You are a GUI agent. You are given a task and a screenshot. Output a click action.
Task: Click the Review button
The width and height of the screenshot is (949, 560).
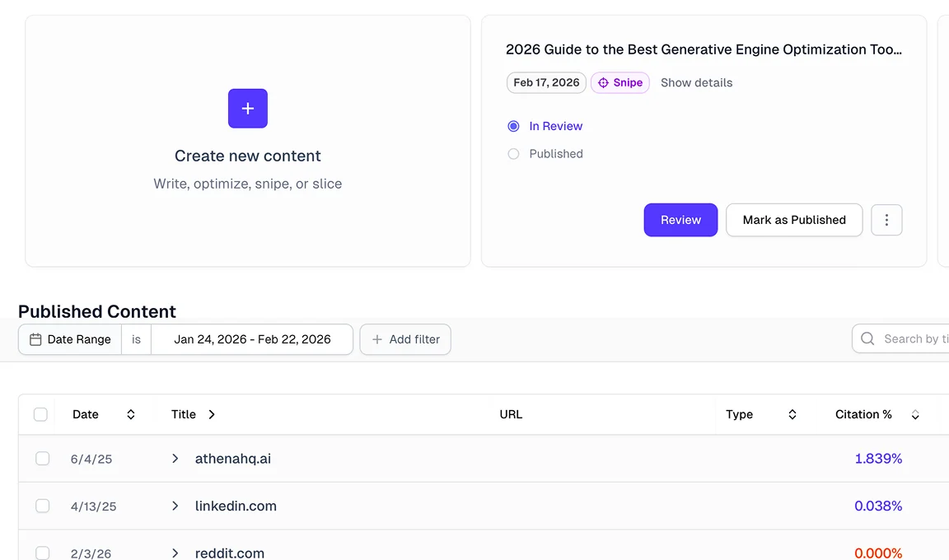(x=680, y=220)
